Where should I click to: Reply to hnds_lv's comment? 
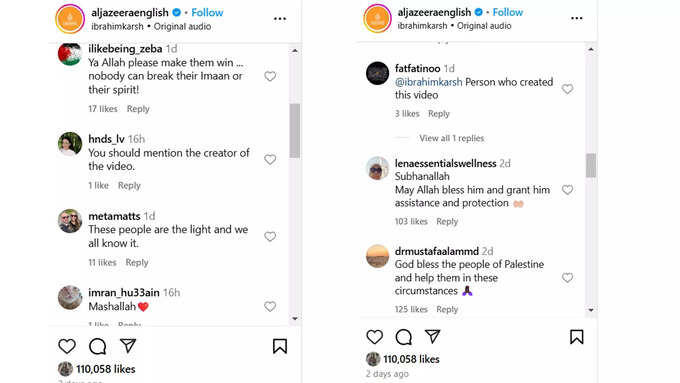click(x=129, y=185)
